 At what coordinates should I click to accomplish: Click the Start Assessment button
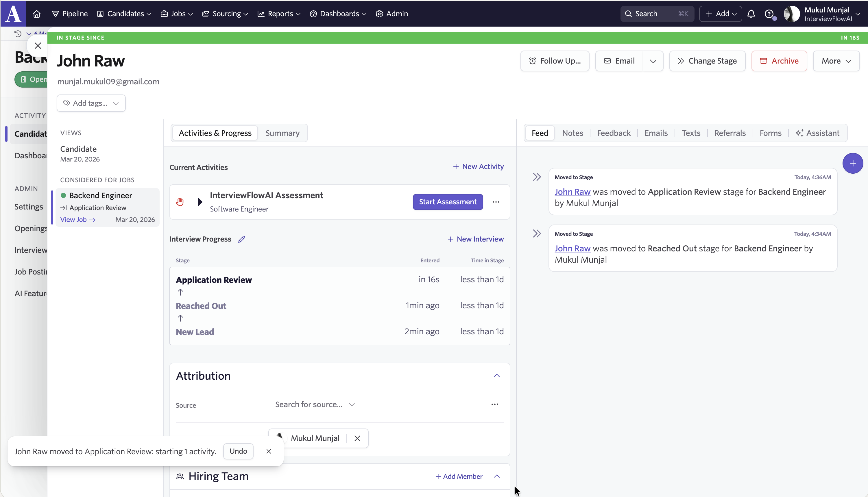click(448, 202)
